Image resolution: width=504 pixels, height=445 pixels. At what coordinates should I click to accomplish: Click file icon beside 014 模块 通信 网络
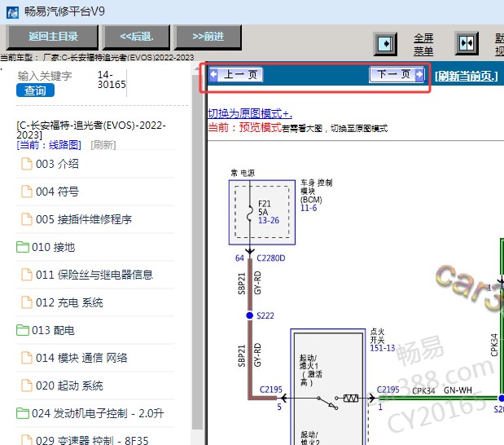(27, 358)
